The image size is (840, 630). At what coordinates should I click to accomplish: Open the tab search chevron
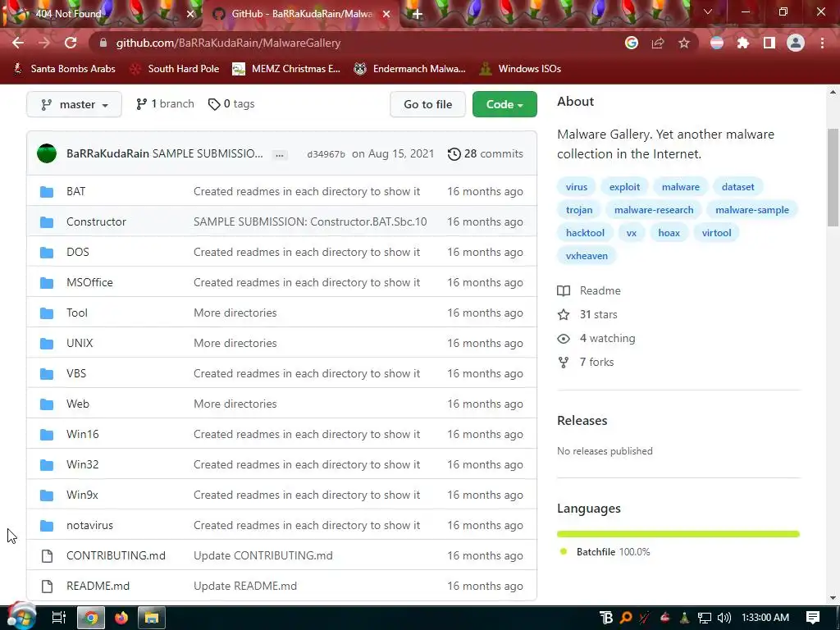pyautogui.click(x=708, y=11)
